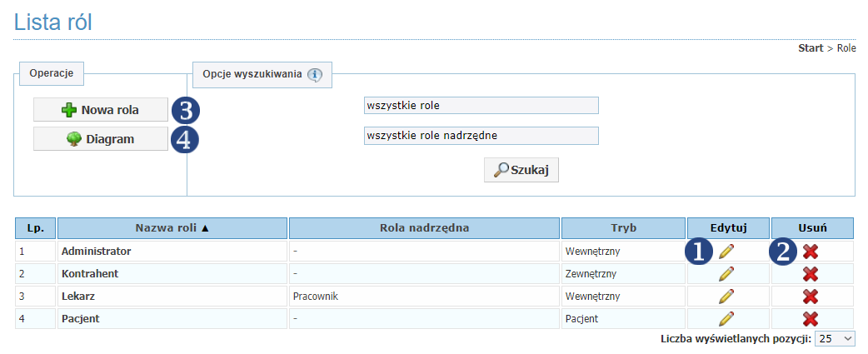Edit the Administrator role with pencil icon
The image size is (868, 354).
726,252
